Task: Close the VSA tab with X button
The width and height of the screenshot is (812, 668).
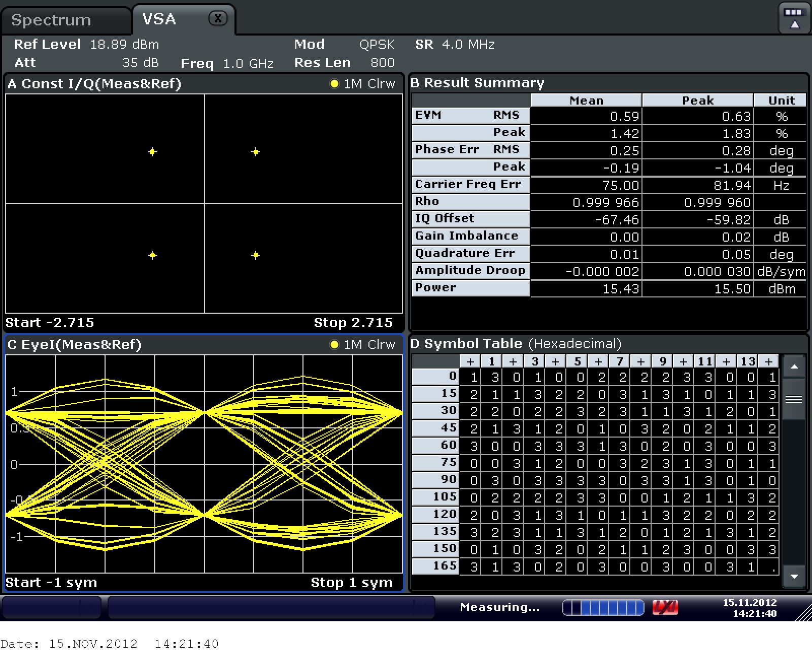Action: (218, 19)
